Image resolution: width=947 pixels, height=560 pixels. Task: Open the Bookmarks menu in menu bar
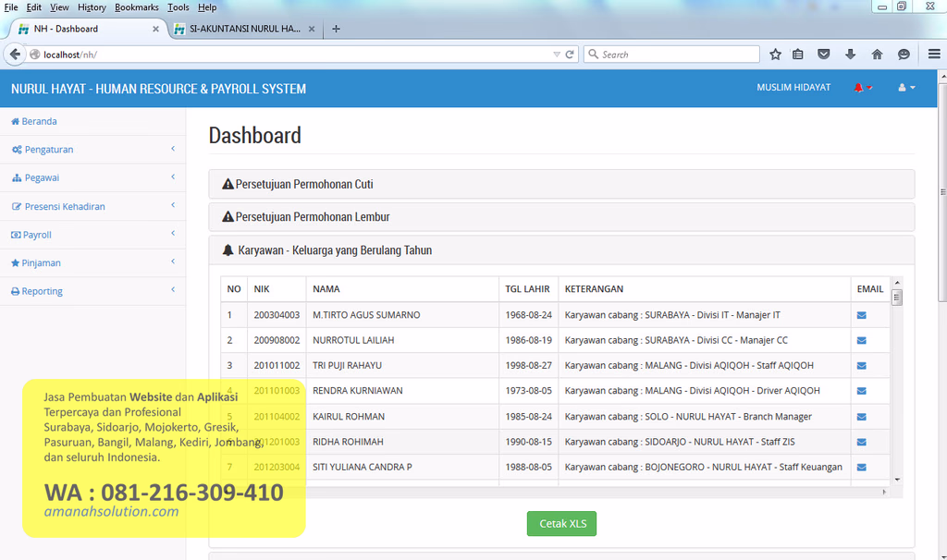pos(137,7)
